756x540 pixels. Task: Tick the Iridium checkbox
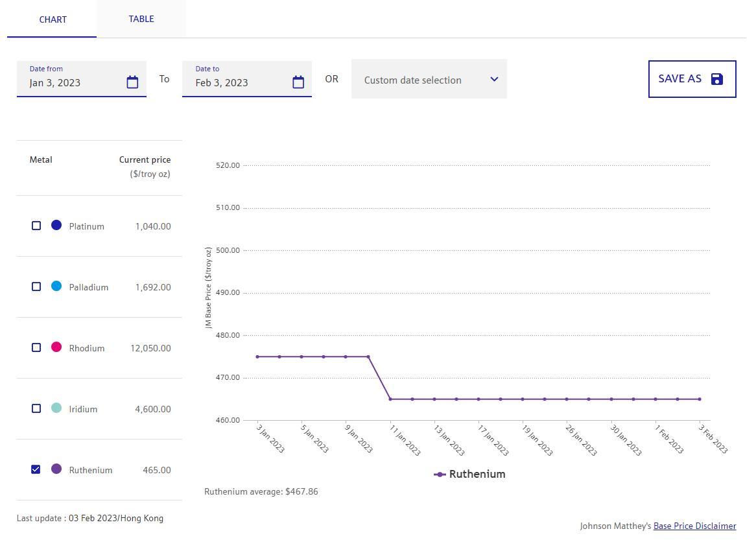tap(36, 408)
